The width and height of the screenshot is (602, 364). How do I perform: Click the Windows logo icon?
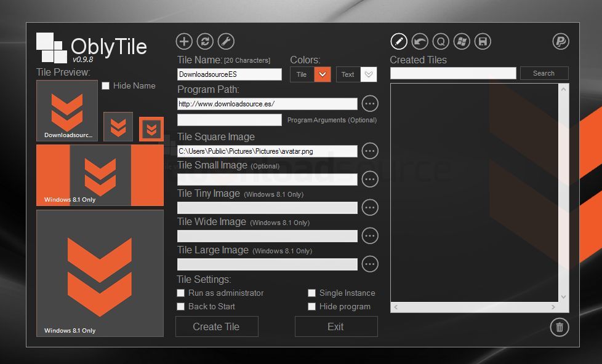pos(462,41)
